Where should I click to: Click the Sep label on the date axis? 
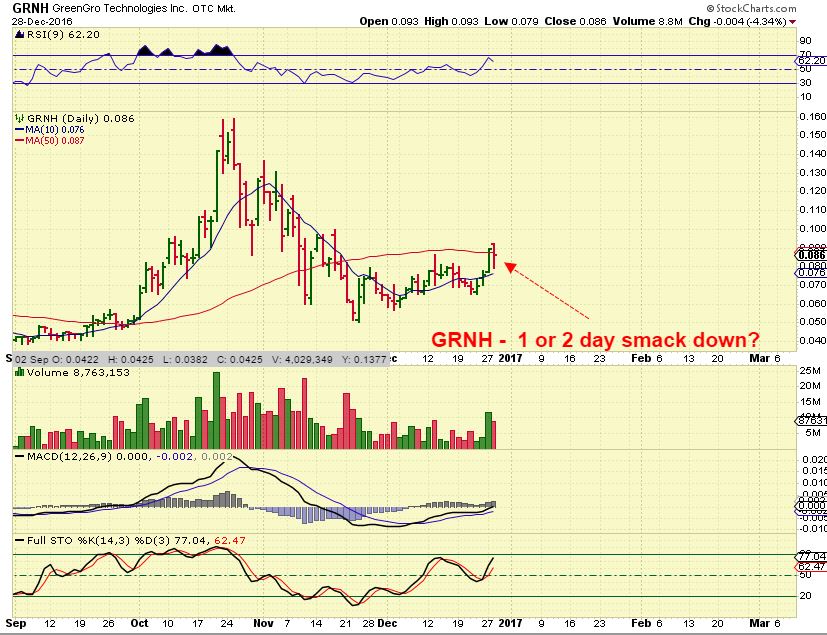point(16,624)
